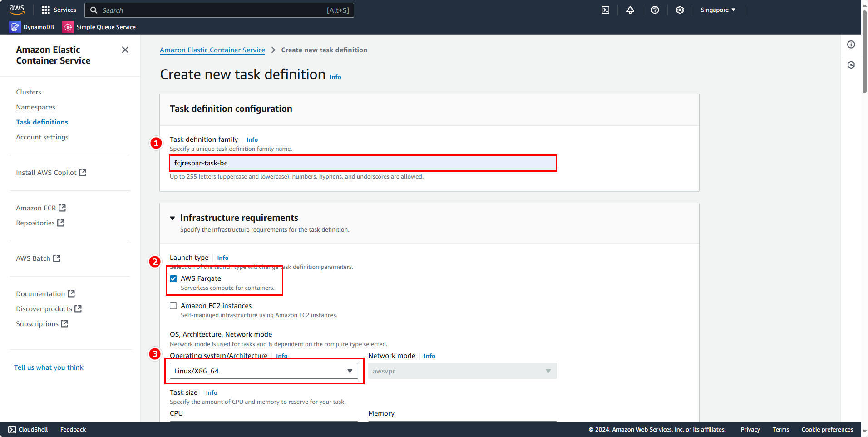Click the Services label in top bar
The image size is (868, 437).
[65, 10]
